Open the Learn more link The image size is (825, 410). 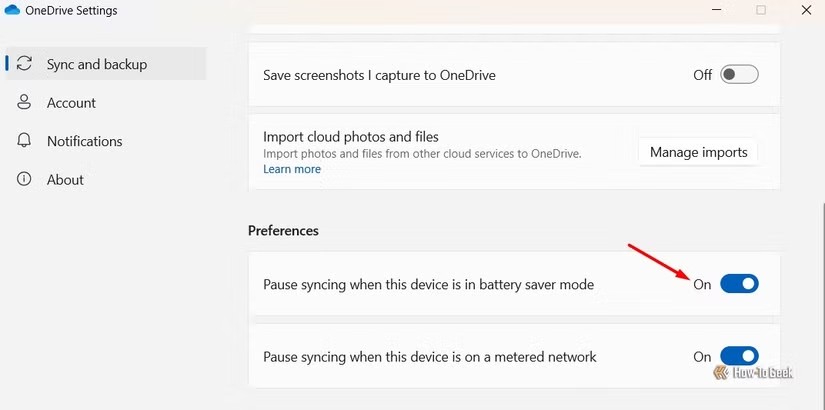tap(292, 169)
